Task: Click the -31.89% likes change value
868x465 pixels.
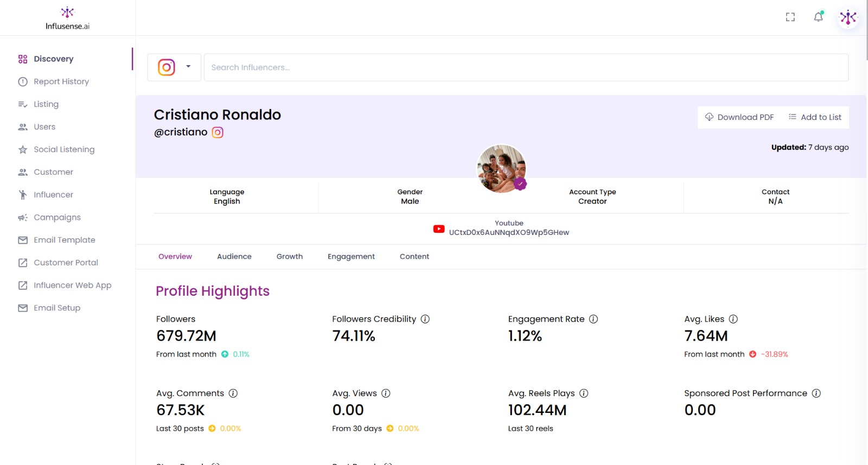Action: click(774, 354)
